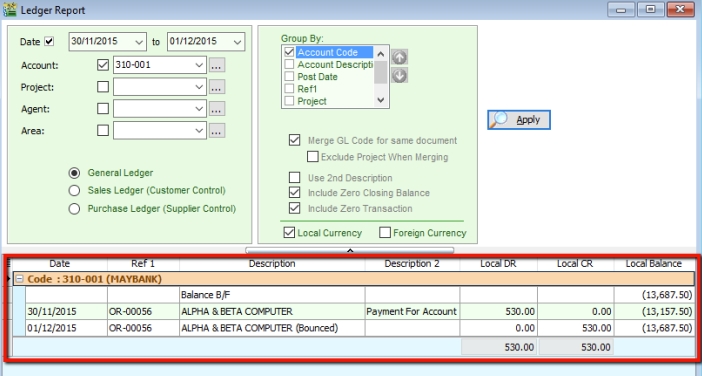The height and width of the screenshot is (376, 702).
Task: Enable Use 2nd Description checkbox
Action: [x=295, y=178]
